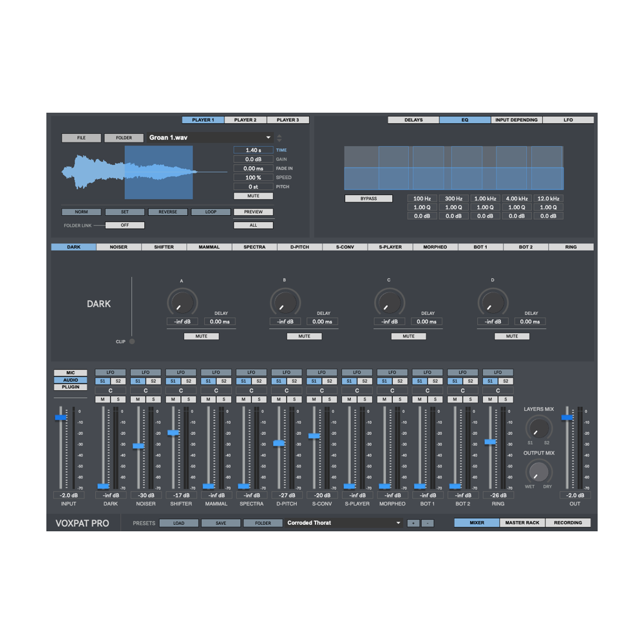Image resolution: width=644 pixels, height=644 pixels.
Task: Select the SPECTRA module tab
Action: pos(254,247)
